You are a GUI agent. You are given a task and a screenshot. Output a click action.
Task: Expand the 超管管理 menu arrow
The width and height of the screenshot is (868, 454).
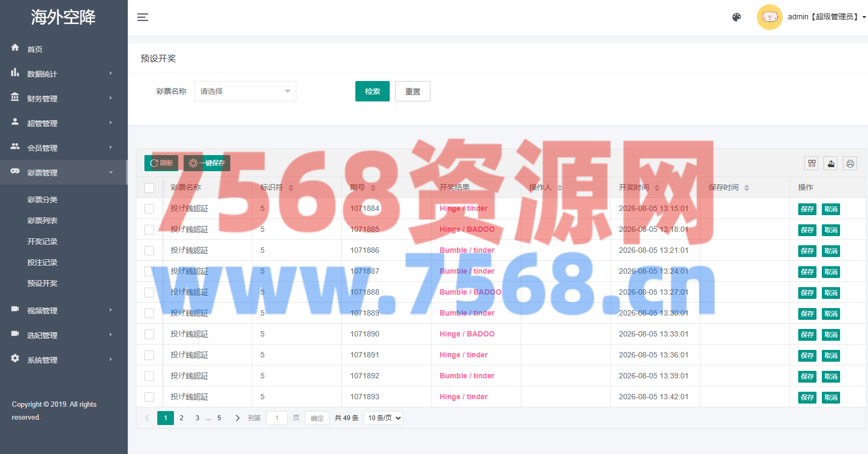[111, 123]
